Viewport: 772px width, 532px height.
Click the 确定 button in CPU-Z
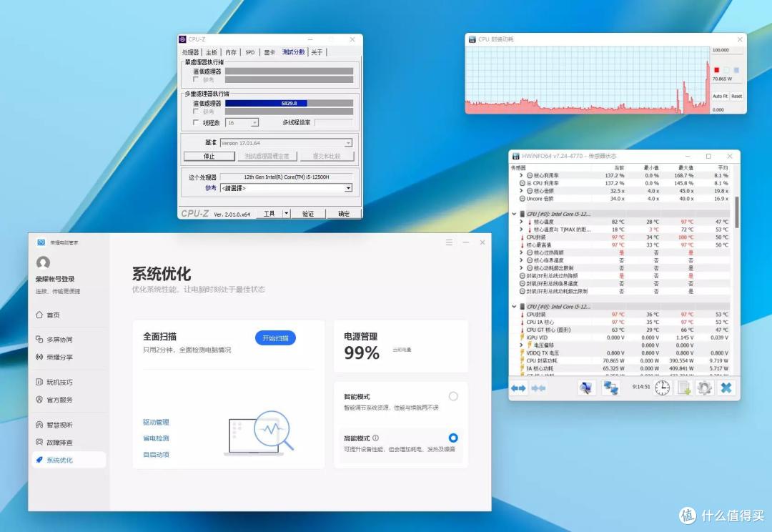pyautogui.click(x=344, y=213)
